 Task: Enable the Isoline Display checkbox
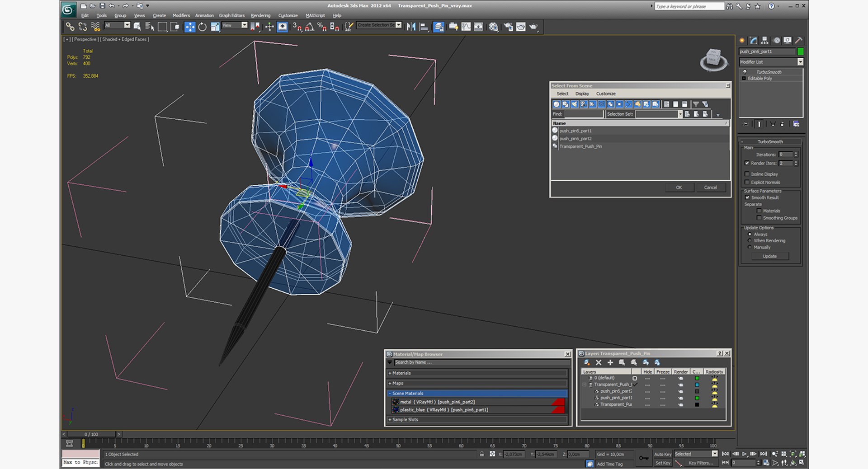tap(747, 174)
